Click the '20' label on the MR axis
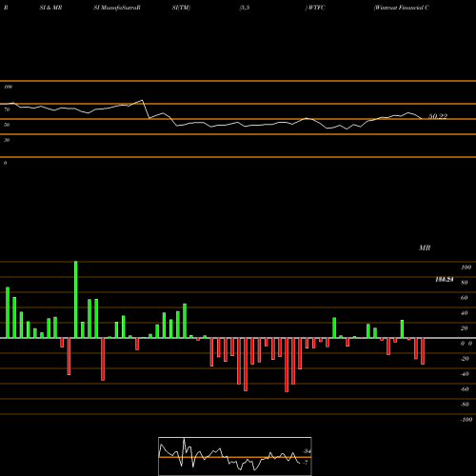 pos(465,328)
